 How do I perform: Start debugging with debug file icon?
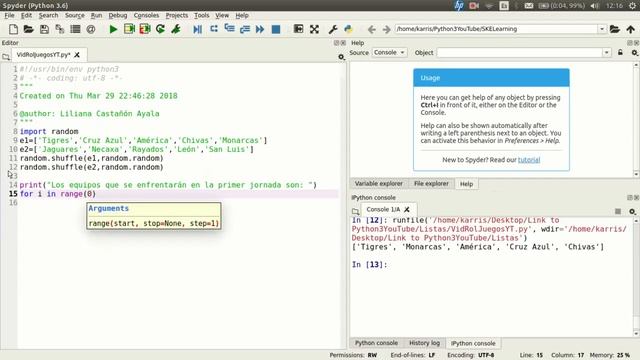(198, 29)
